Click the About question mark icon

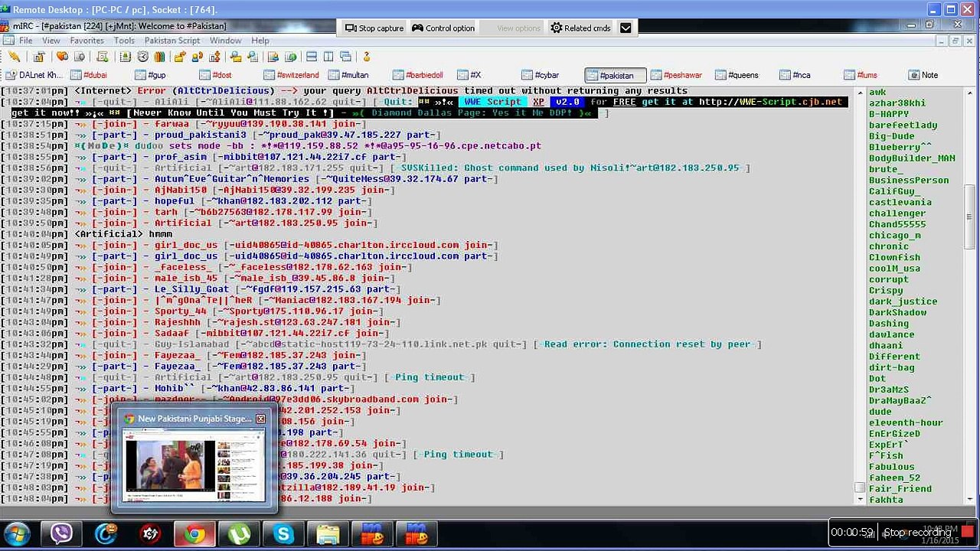[367, 57]
